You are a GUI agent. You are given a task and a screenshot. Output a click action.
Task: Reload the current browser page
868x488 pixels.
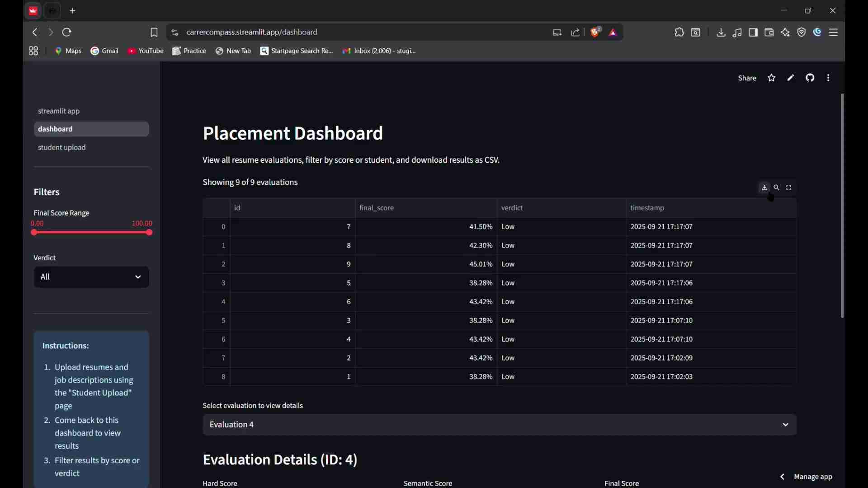point(67,33)
